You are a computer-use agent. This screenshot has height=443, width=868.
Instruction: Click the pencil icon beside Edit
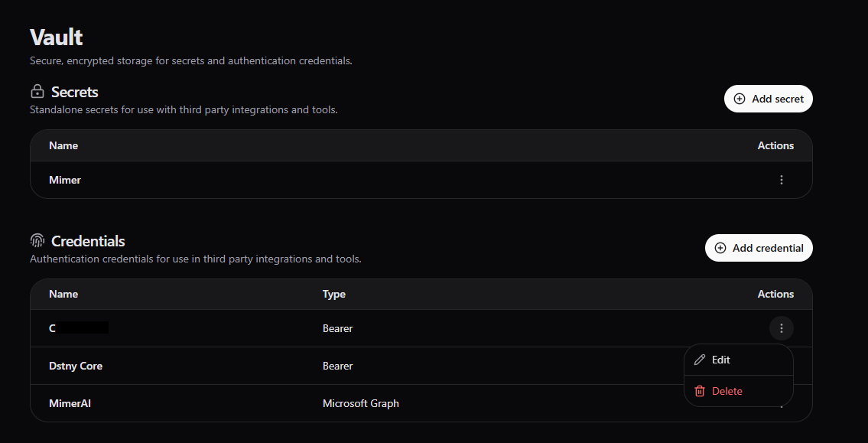pos(700,360)
